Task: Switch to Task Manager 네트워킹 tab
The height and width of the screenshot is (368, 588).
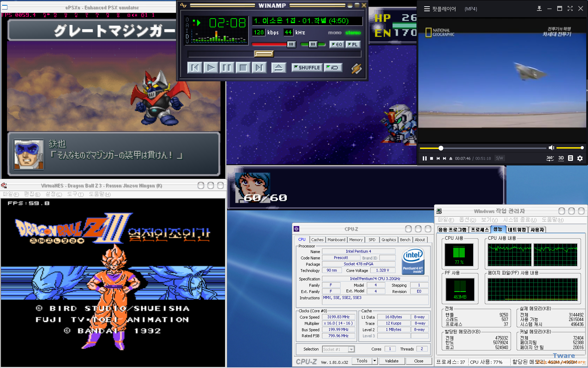Action: pos(517,230)
